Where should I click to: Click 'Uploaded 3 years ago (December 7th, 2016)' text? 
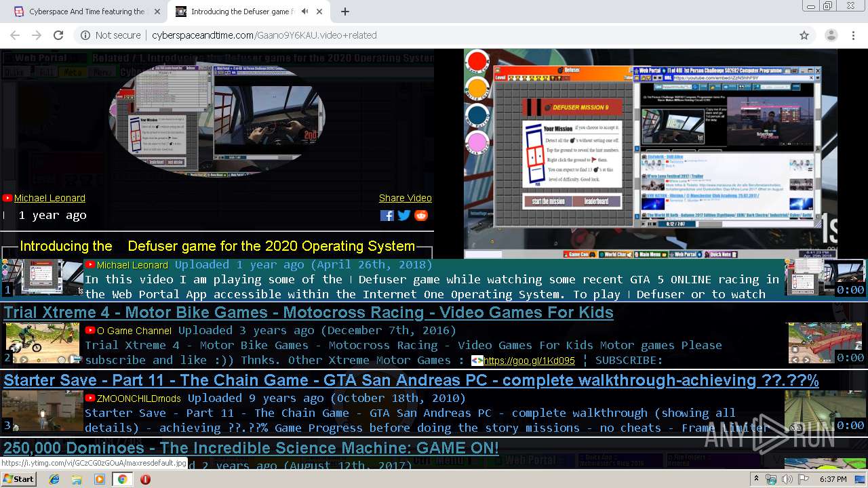point(317,330)
